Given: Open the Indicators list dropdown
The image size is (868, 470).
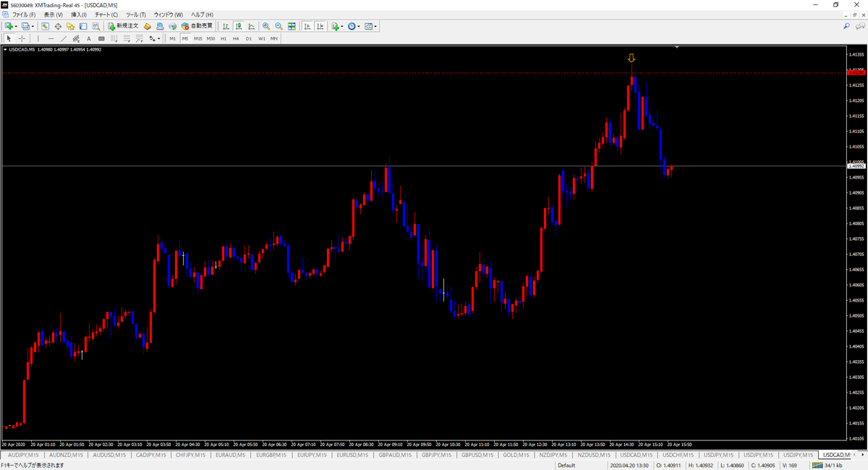Looking at the screenshot, I should click(x=337, y=26).
